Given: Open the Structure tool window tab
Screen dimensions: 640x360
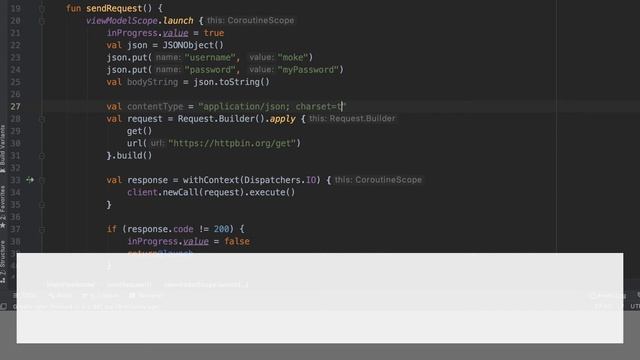Looking at the screenshot, I should pos(3,262).
